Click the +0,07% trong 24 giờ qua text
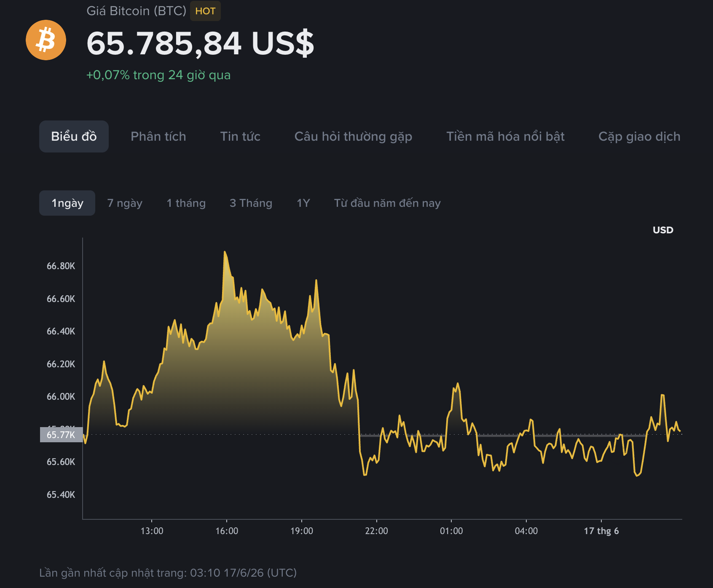This screenshot has width=713, height=588. pos(158,75)
